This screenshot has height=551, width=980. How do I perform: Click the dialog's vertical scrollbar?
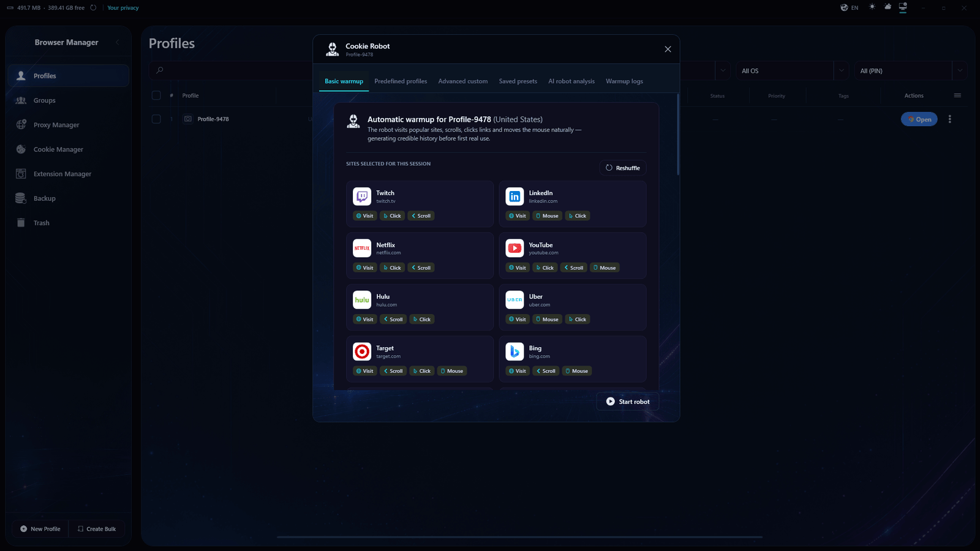coord(678,135)
